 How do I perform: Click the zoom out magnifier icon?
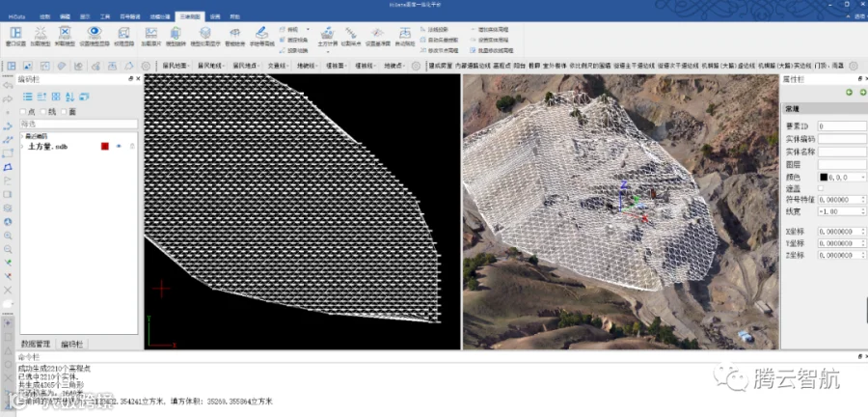click(8, 249)
